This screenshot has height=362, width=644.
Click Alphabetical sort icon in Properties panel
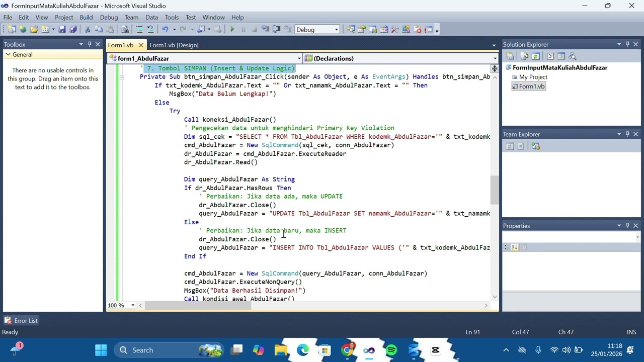515,247
